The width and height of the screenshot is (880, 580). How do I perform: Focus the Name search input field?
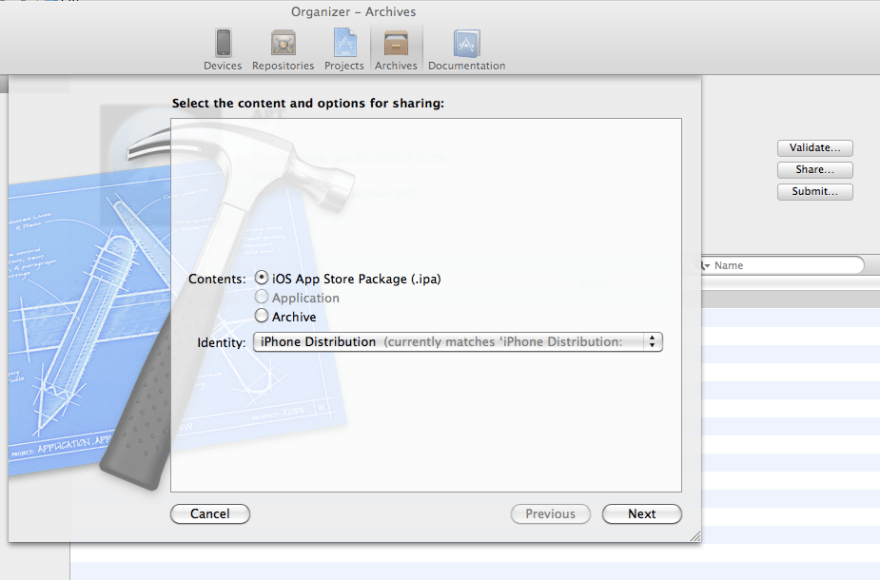[x=785, y=266]
